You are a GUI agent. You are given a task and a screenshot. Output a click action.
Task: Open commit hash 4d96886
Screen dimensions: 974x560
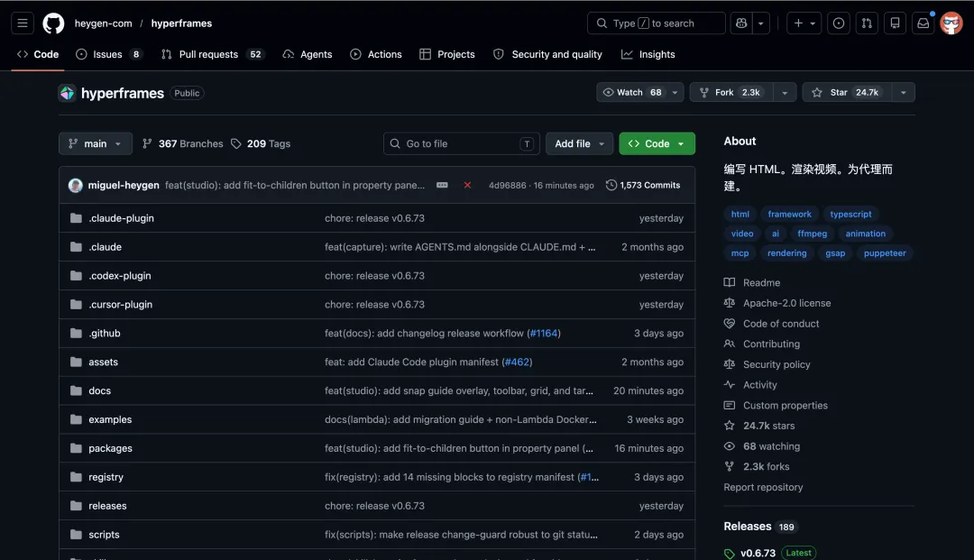pos(507,185)
